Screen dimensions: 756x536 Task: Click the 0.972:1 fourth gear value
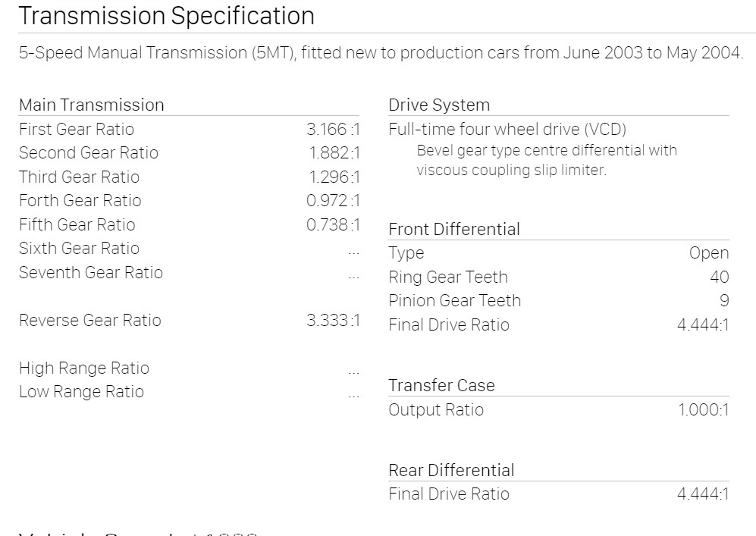tap(333, 200)
